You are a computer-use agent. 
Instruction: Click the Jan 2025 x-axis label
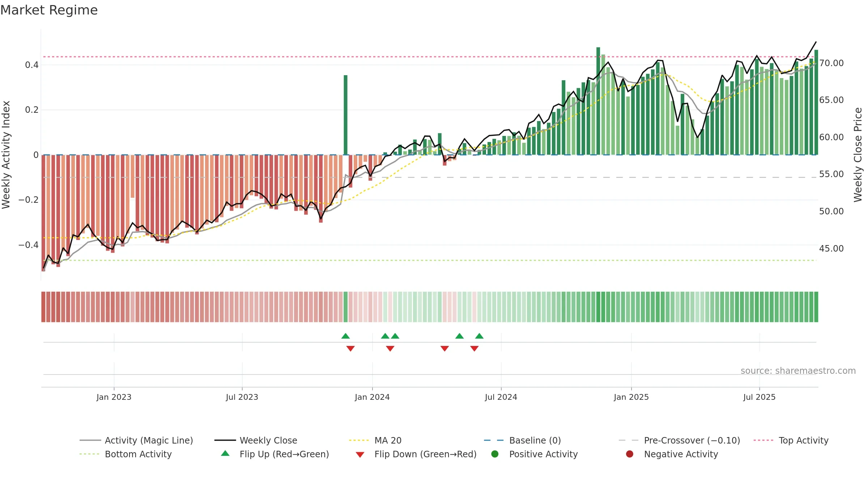pyautogui.click(x=631, y=397)
